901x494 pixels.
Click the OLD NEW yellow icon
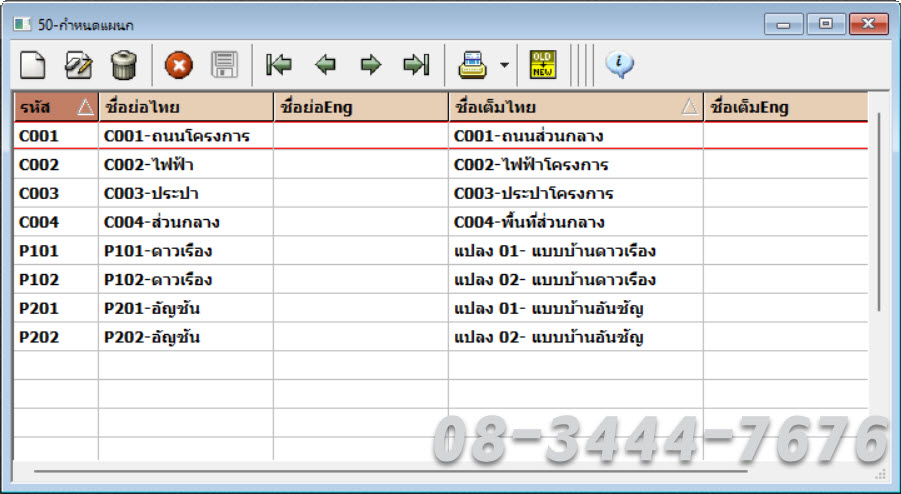coord(542,64)
